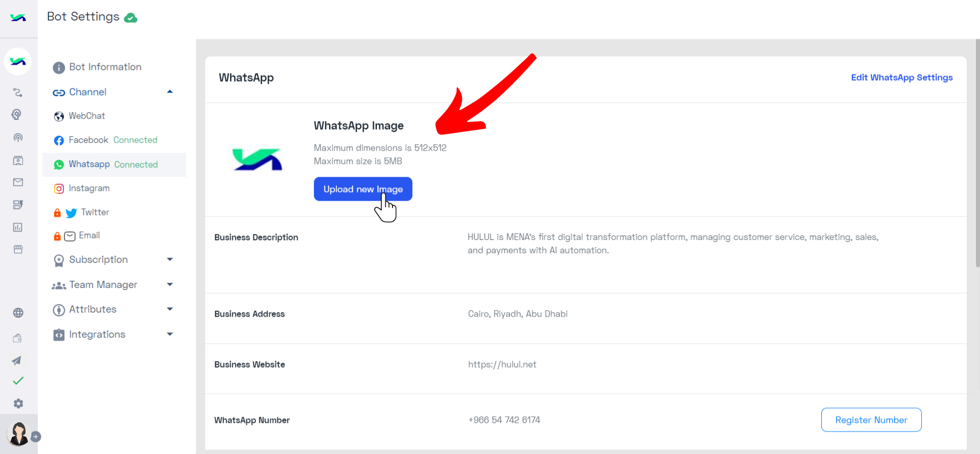Open Bot Information section

tap(97, 67)
